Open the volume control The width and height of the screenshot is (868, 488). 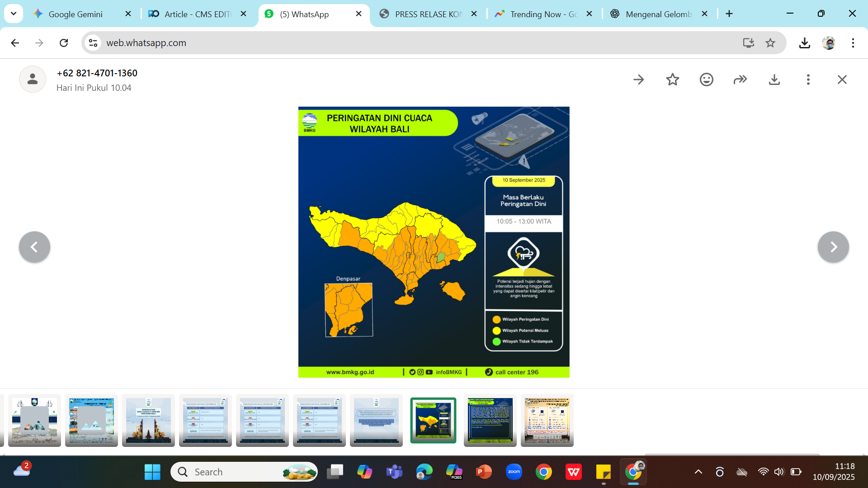click(x=779, y=472)
